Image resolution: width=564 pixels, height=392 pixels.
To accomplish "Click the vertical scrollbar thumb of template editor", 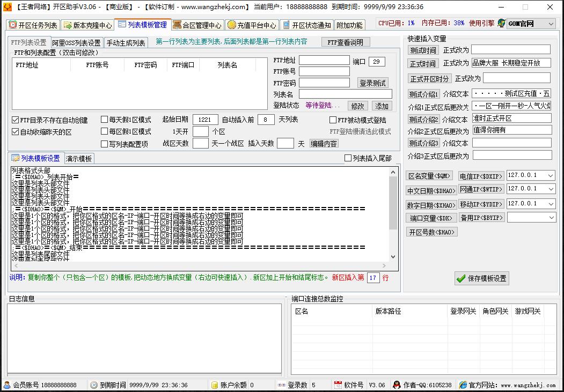I will tap(393, 203).
